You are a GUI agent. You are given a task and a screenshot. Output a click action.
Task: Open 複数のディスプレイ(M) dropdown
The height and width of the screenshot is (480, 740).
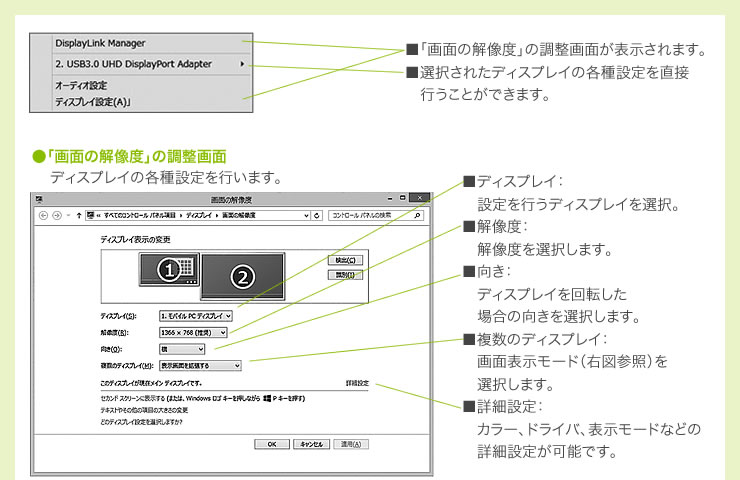pos(201,366)
